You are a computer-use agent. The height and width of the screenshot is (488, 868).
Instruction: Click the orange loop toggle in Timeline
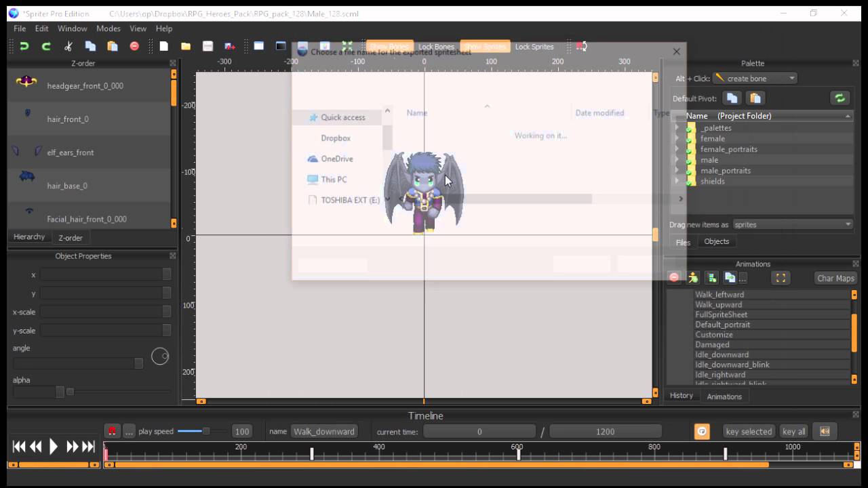coord(702,431)
